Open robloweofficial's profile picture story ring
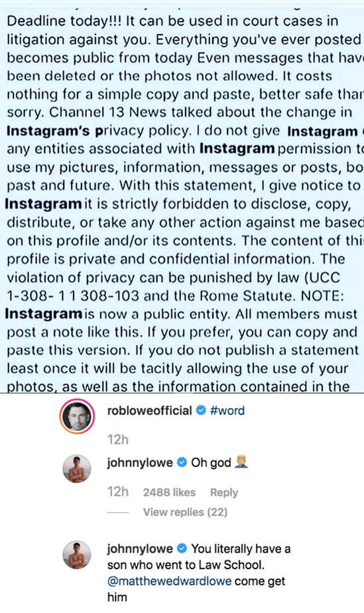This screenshot has width=364, height=613. 77,417
